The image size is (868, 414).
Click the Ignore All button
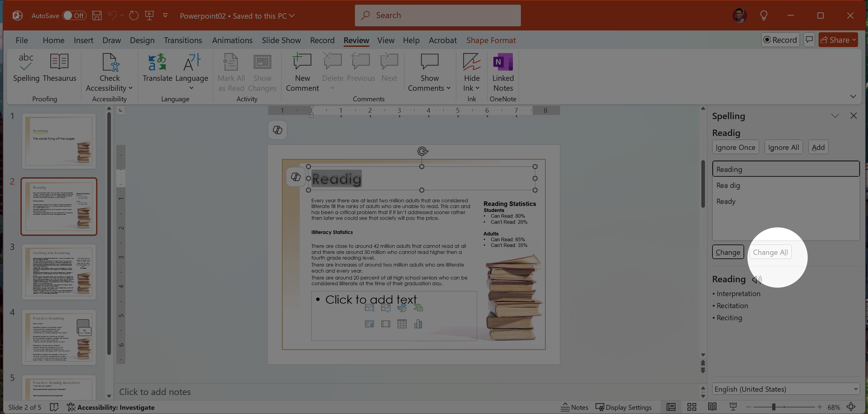pos(783,147)
